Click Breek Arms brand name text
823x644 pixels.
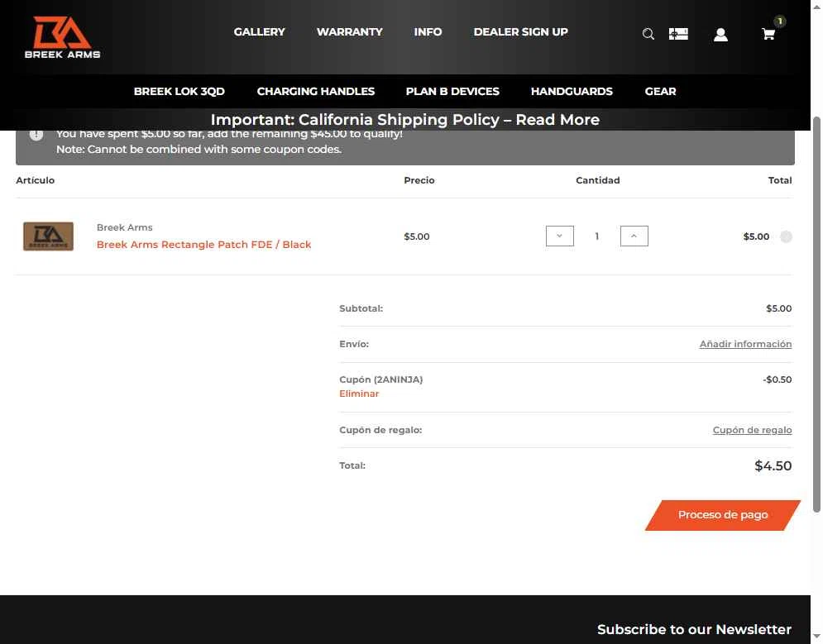click(x=124, y=227)
